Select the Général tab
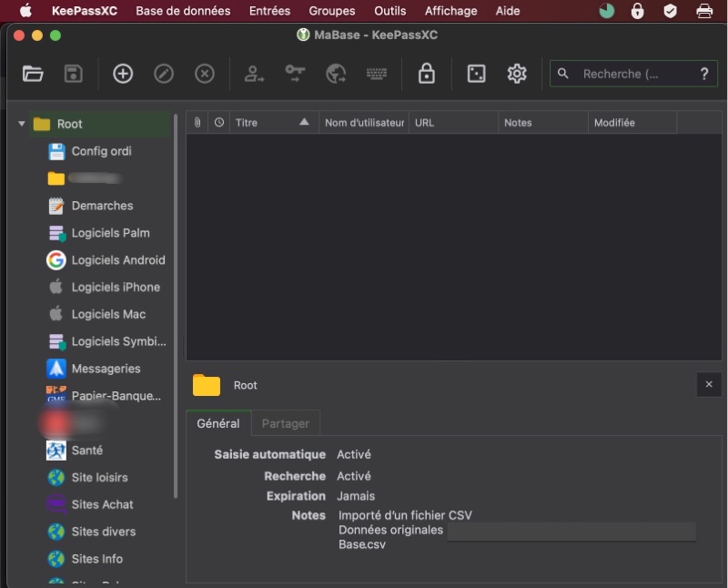728x588 pixels. click(x=218, y=423)
